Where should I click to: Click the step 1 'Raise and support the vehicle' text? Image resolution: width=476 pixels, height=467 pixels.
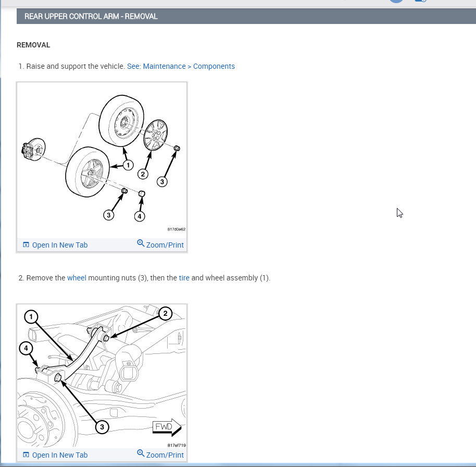[x=76, y=66]
